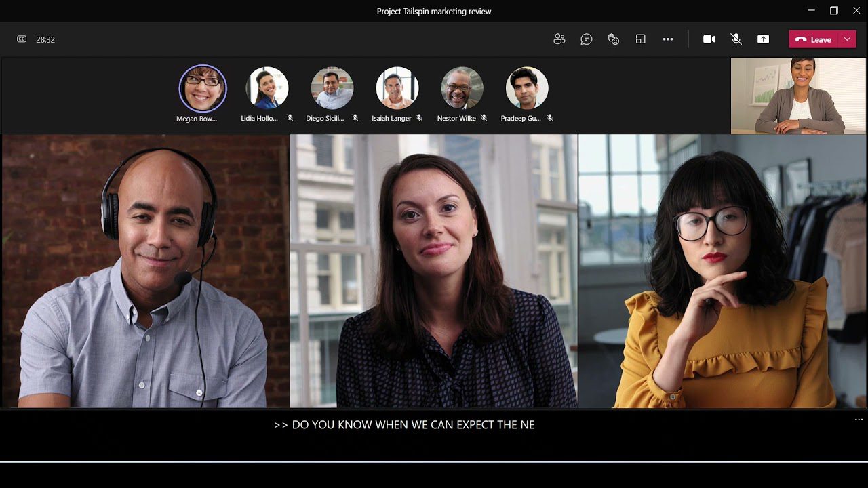
Task: Open the caption settings ellipsis menu
Action: pyautogui.click(x=859, y=420)
